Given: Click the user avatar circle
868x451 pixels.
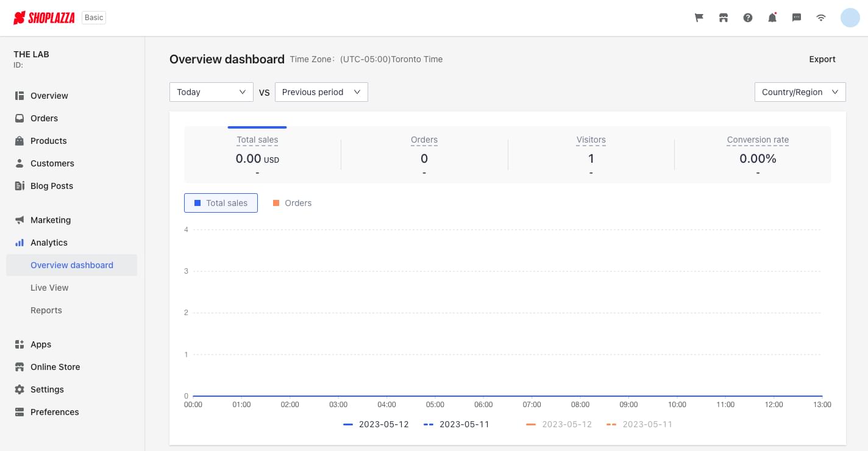Looking at the screenshot, I should pyautogui.click(x=850, y=18).
